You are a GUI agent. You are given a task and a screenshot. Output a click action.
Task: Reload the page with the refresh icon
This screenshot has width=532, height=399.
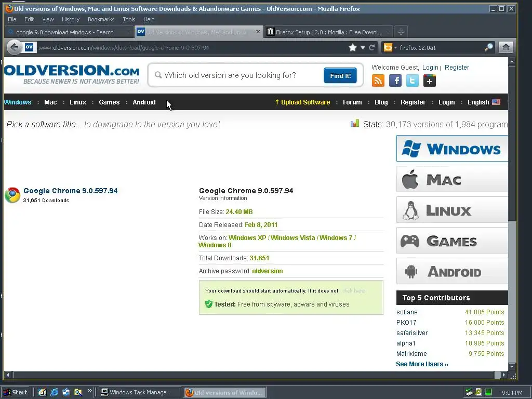(372, 47)
